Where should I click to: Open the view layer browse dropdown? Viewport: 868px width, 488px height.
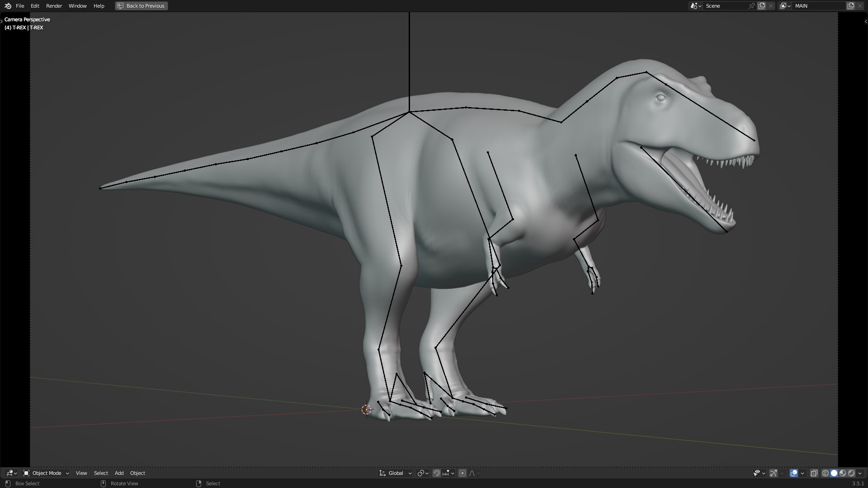[785, 6]
